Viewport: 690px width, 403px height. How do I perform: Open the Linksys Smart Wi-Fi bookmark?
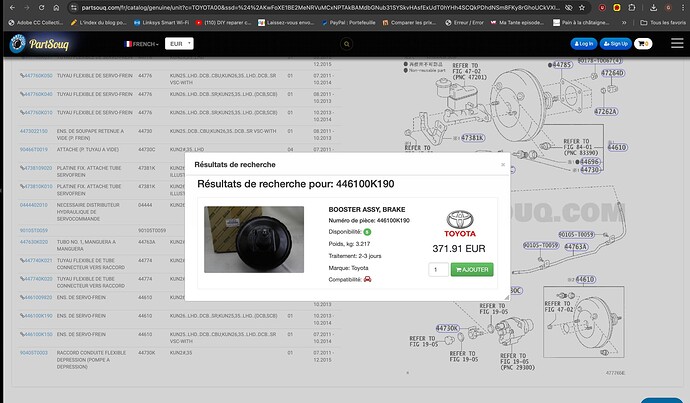click(161, 22)
